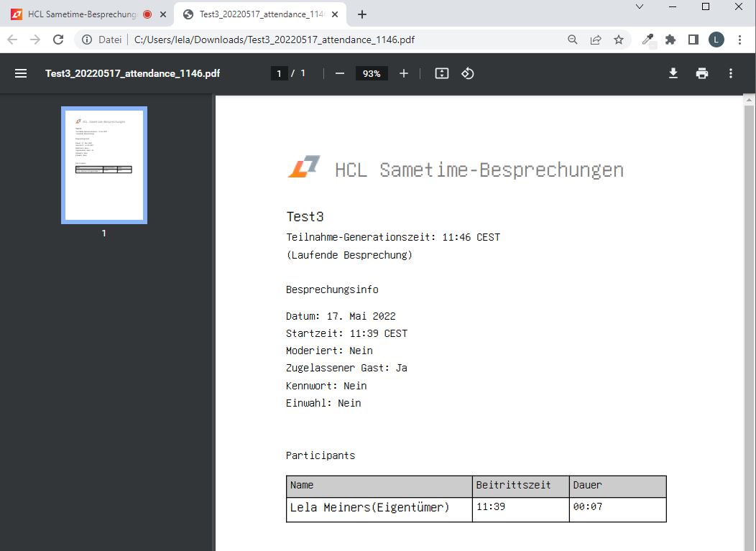The width and height of the screenshot is (756, 551).
Task: Click the Zugelassener Gast: Ja line
Action: (346, 369)
